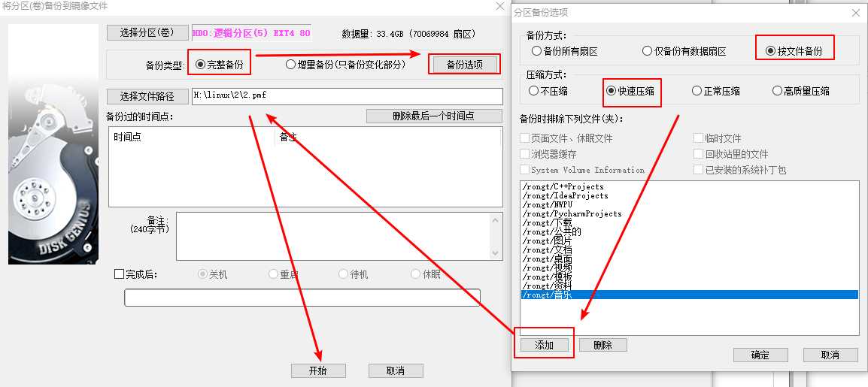Select the 待机 radio option
Screen dimensions: 868x387
point(354,274)
